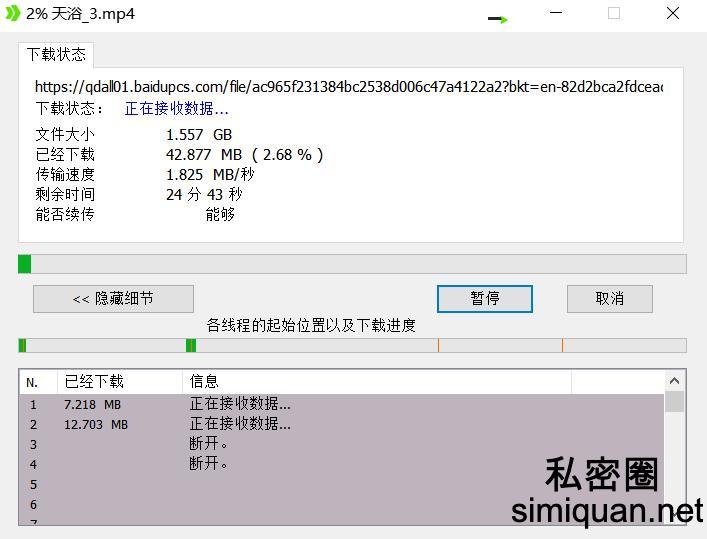Click the thread list scroll up arrow
The width and height of the screenshot is (707, 539).
(675, 381)
